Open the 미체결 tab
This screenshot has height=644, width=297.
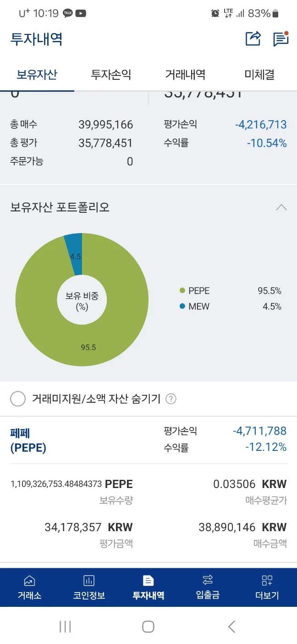coord(259,75)
